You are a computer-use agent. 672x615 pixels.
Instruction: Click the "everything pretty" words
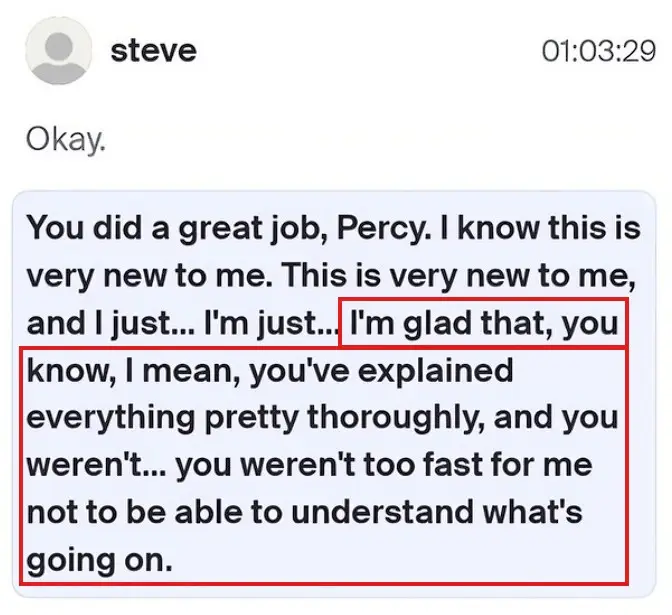point(162,418)
